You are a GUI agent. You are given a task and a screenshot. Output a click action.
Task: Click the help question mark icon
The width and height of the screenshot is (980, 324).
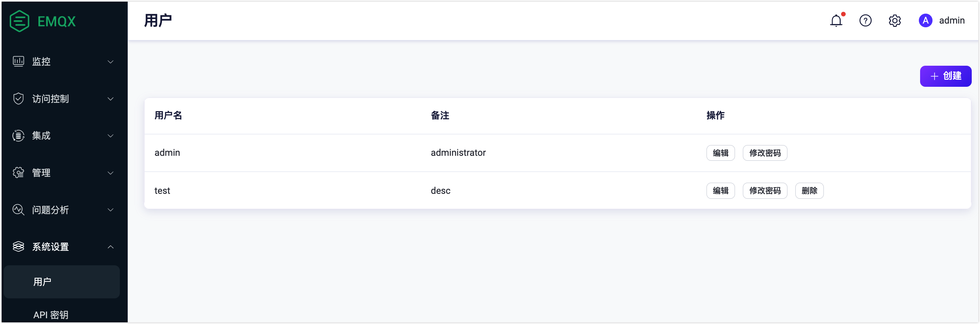point(866,21)
